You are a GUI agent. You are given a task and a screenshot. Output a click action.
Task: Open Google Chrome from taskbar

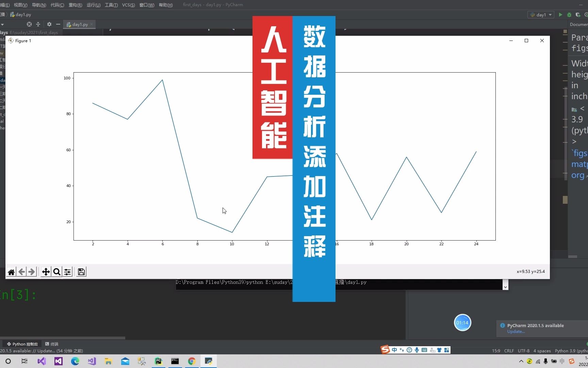tap(192, 361)
